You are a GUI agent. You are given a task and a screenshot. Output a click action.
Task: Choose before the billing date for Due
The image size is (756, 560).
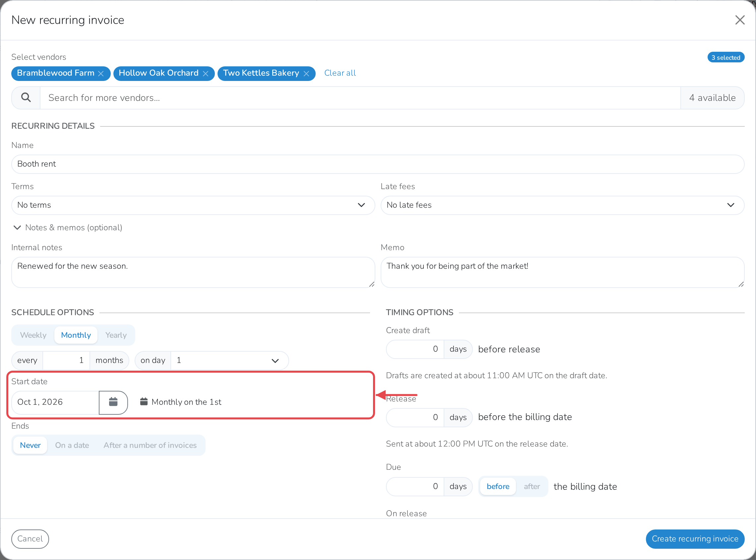pos(498,486)
